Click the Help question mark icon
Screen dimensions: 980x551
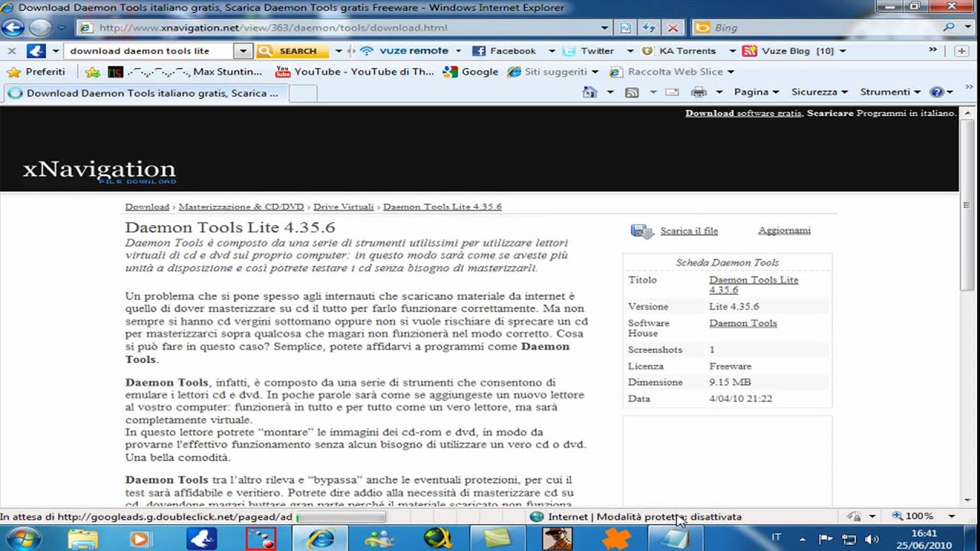click(x=936, y=92)
